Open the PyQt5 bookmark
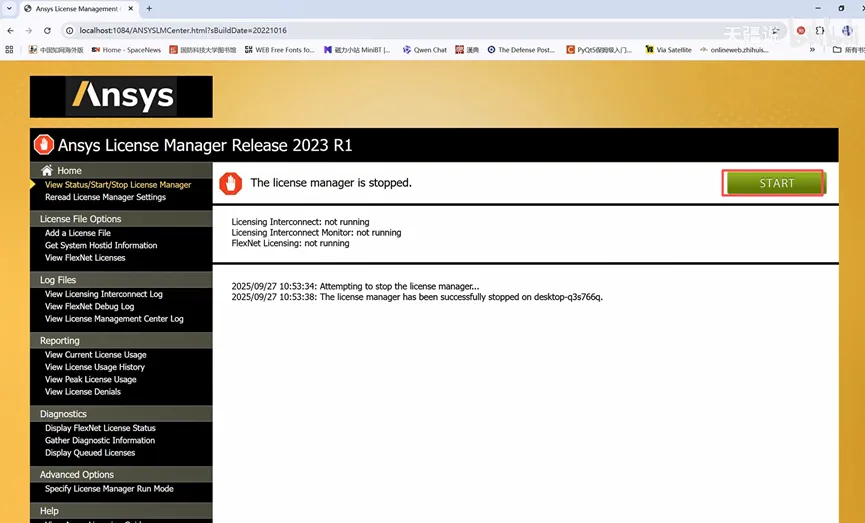This screenshot has width=865, height=523. point(599,50)
